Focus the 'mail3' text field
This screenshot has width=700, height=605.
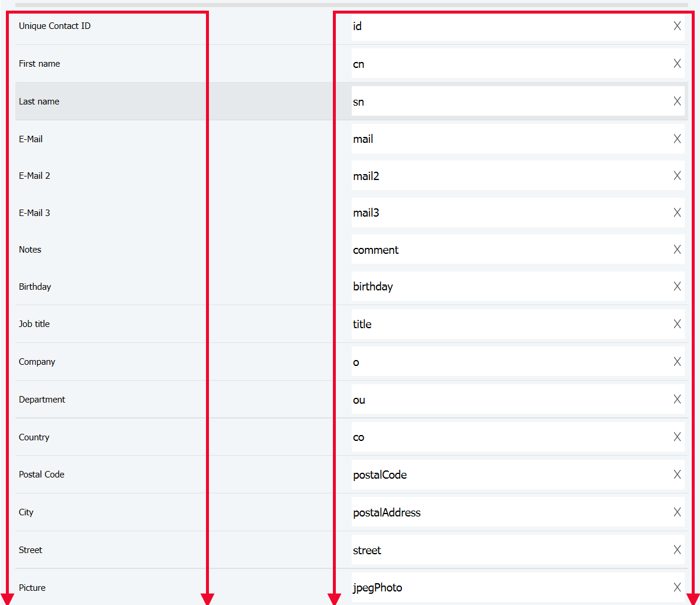[x=508, y=212]
